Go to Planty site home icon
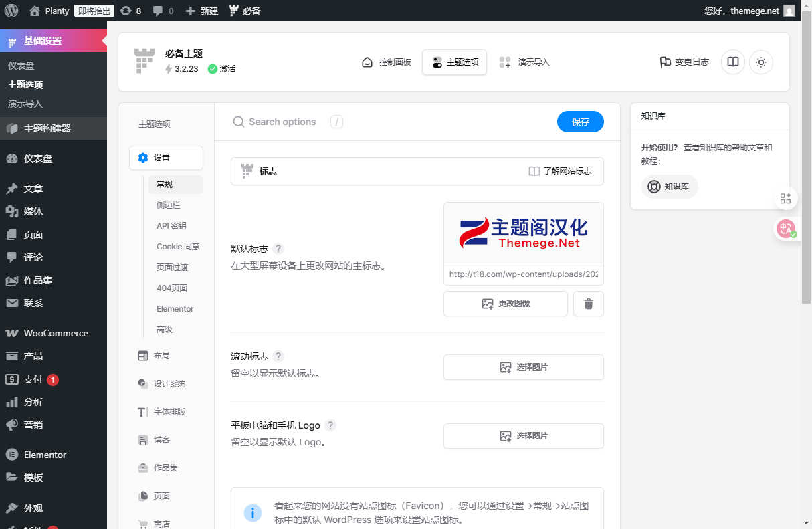 [35, 11]
